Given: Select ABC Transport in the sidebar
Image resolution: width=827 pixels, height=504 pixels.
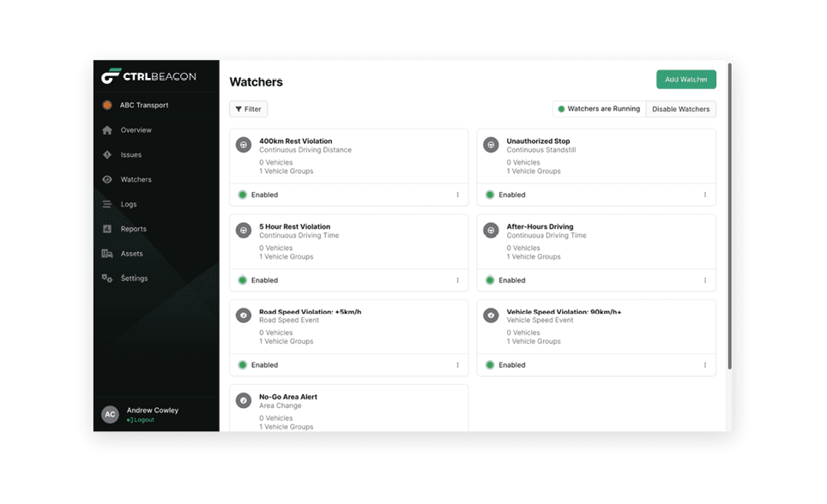Looking at the screenshot, I should point(143,105).
